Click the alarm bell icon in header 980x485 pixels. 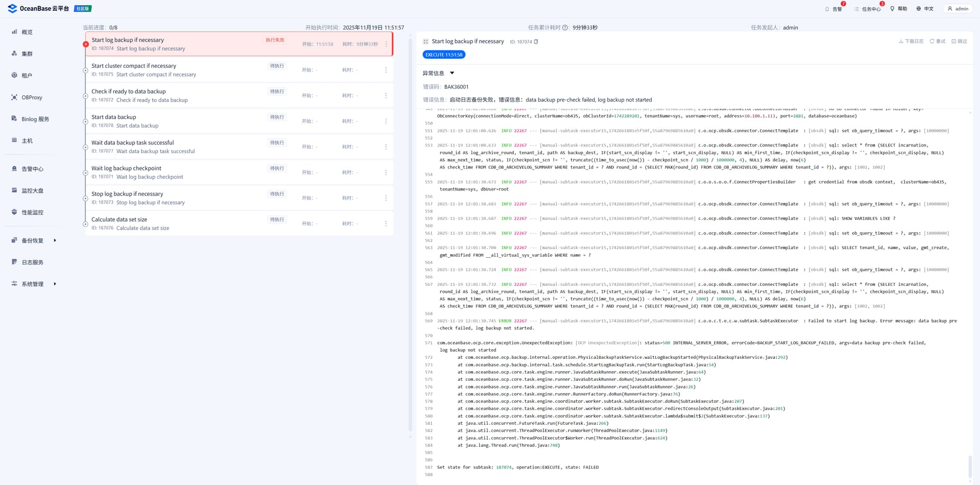coord(827,9)
